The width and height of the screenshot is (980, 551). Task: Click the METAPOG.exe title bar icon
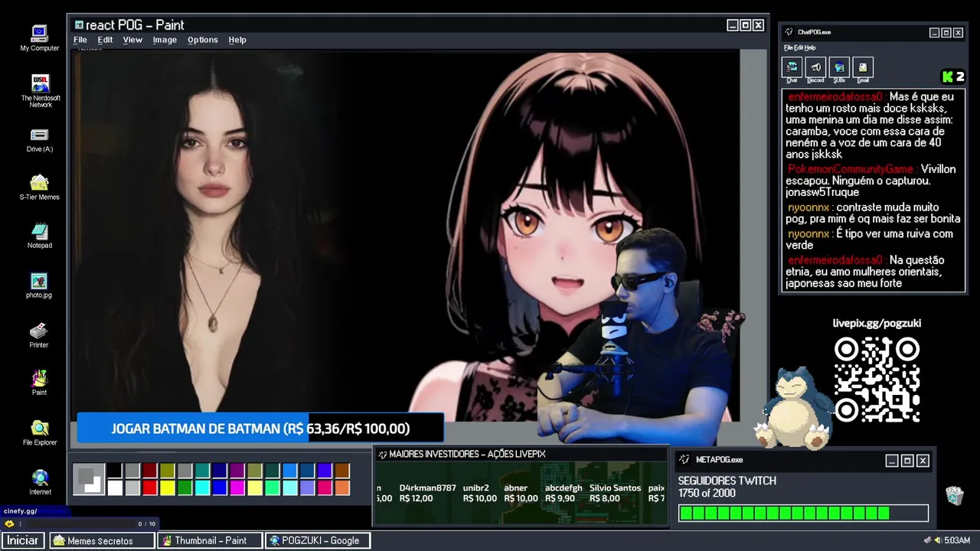point(684,460)
